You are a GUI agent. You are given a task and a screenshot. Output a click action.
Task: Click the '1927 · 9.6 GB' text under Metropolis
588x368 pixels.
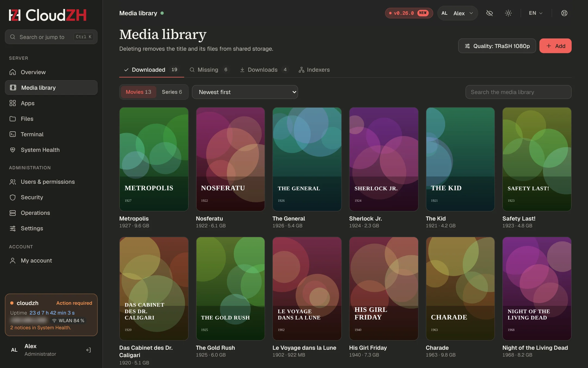point(134,226)
